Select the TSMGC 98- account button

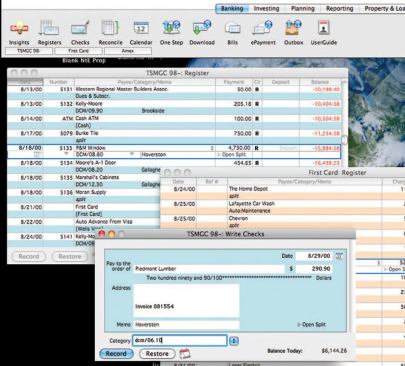coord(29,51)
